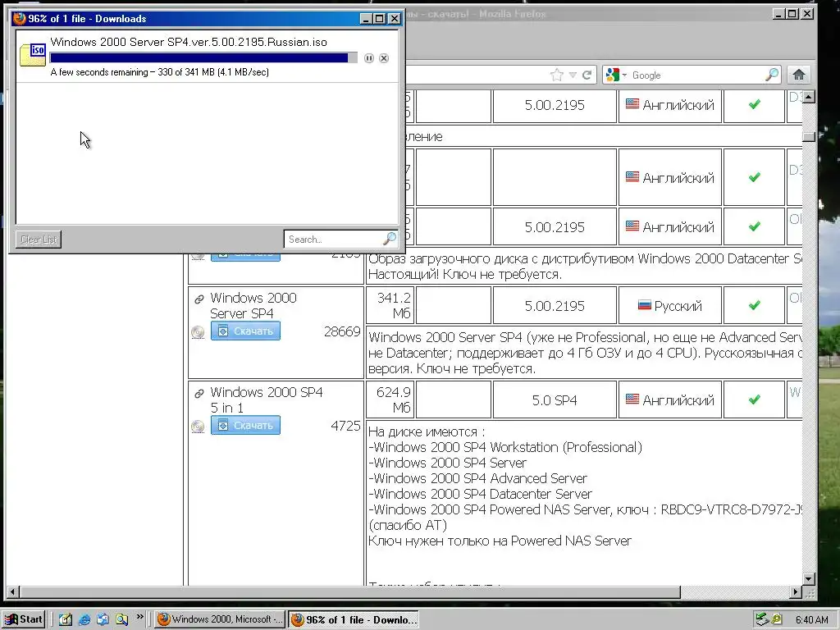Click the magnifier-over-folder quick launch icon

tap(121, 619)
